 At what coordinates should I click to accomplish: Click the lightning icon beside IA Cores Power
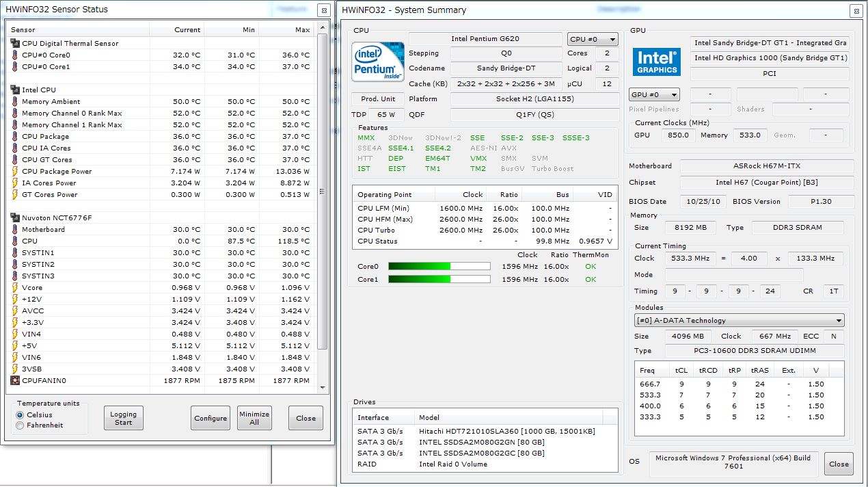pyautogui.click(x=15, y=183)
